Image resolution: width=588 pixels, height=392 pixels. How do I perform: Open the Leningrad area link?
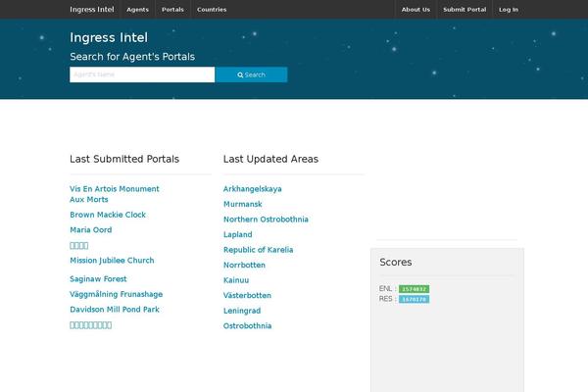pyautogui.click(x=242, y=311)
